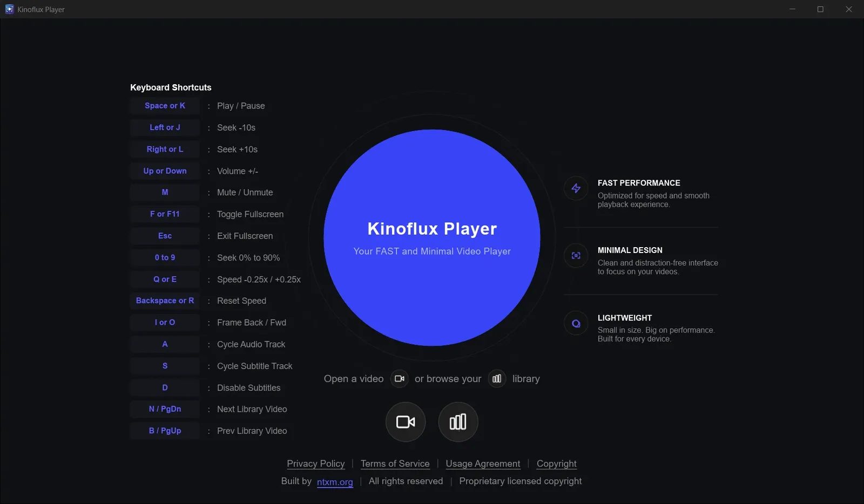
Task: Click the 'Backspace or R' shortcut key
Action: pos(165,301)
